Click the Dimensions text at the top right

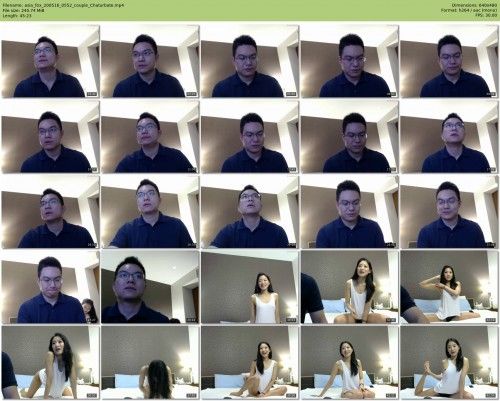click(x=475, y=5)
